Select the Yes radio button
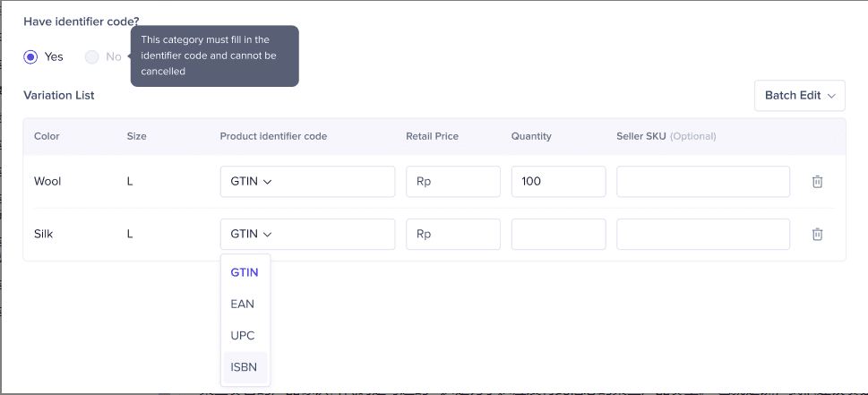The height and width of the screenshot is (395, 868). [30, 56]
